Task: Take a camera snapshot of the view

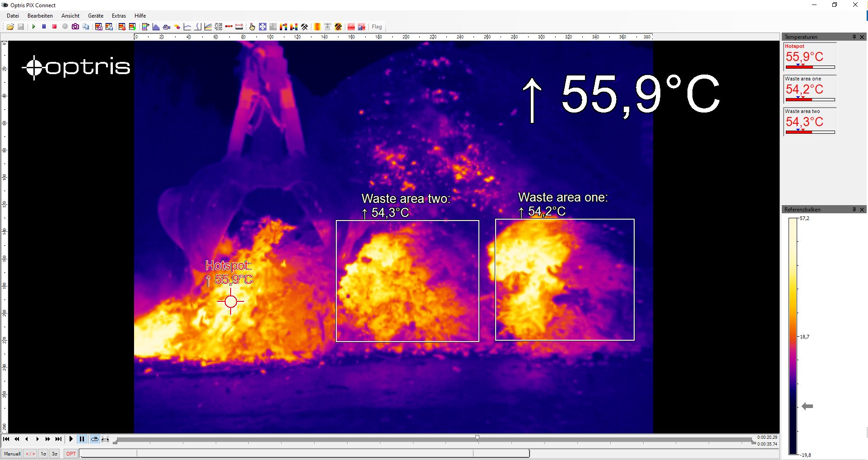Action: point(75,27)
